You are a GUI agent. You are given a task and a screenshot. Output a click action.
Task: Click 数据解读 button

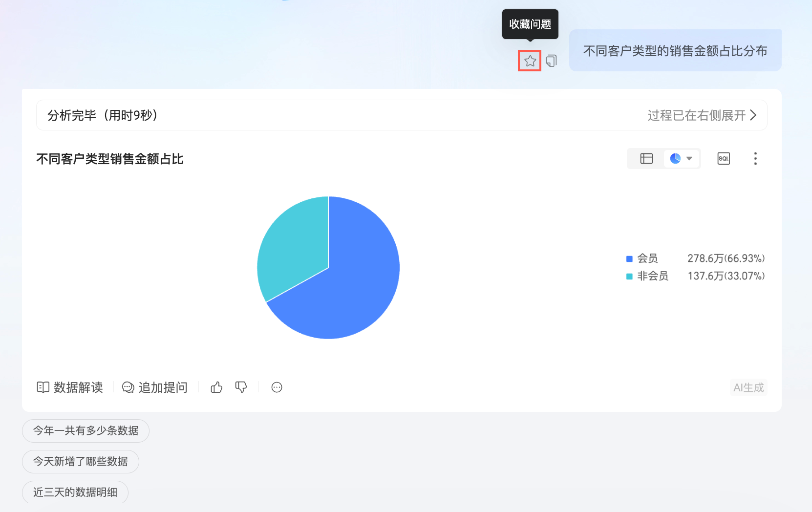point(70,387)
